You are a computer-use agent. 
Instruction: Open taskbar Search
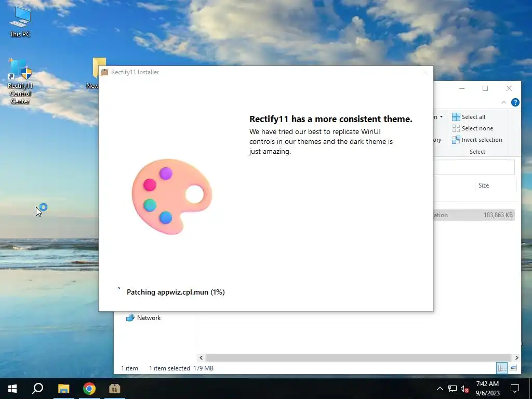coord(37,389)
